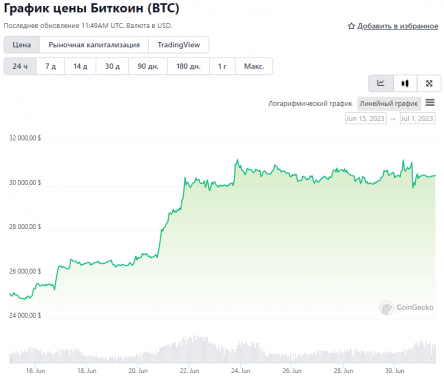This screenshot has width=444, height=380.
Task: Click the star favorite icon
Action: click(351, 26)
